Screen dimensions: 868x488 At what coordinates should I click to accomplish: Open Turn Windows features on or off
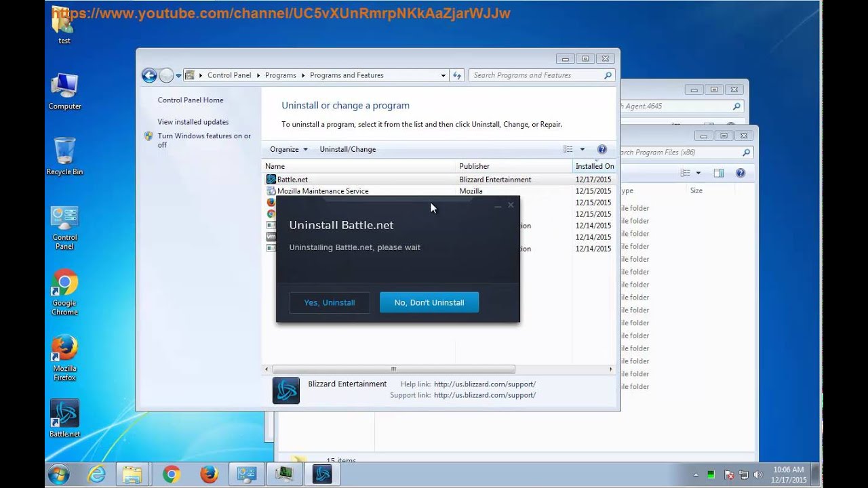pyautogui.click(x=204, y=140)
